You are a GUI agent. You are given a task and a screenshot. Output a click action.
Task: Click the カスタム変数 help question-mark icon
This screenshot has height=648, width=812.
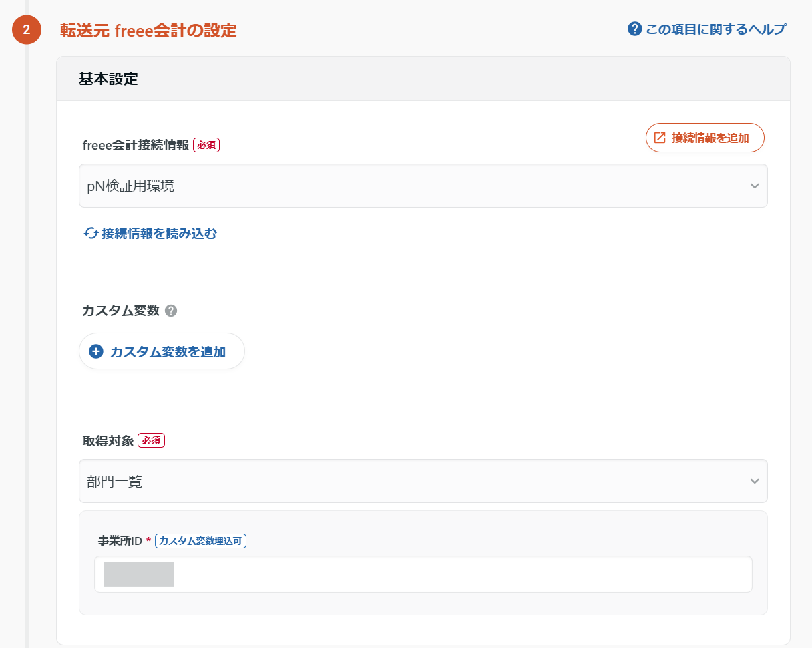point(171,311)
